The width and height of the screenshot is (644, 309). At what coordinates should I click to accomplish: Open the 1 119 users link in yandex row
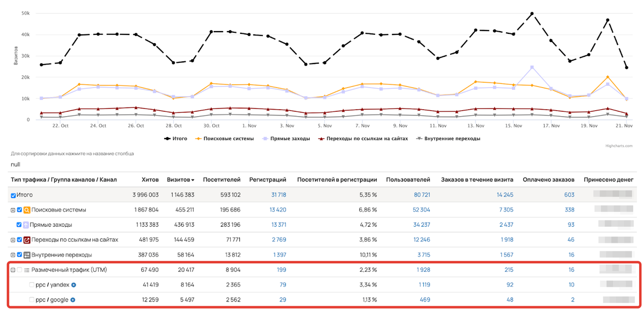[425, 285]
